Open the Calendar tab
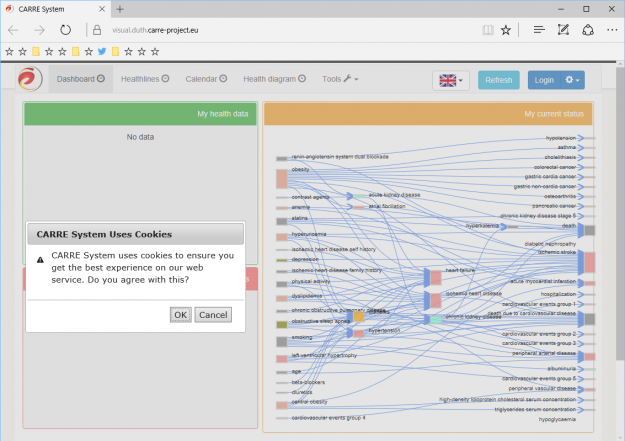 click(x=206, y=79)
